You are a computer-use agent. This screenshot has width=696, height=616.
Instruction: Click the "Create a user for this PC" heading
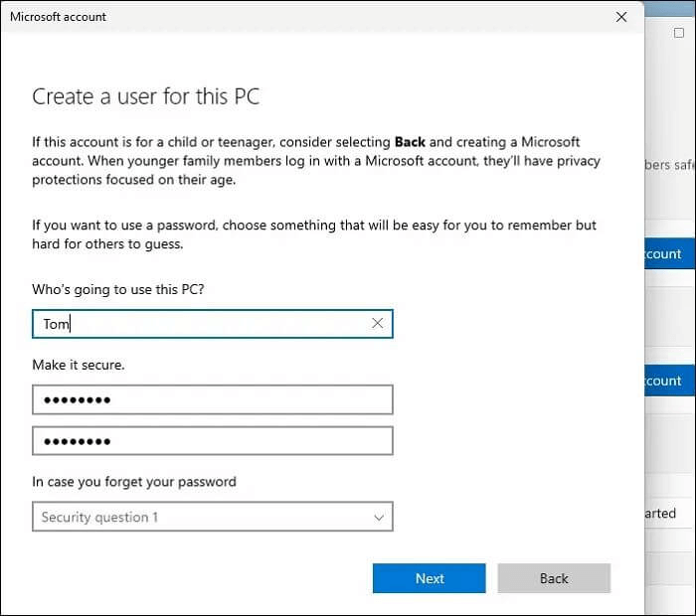tap(145, 96)
